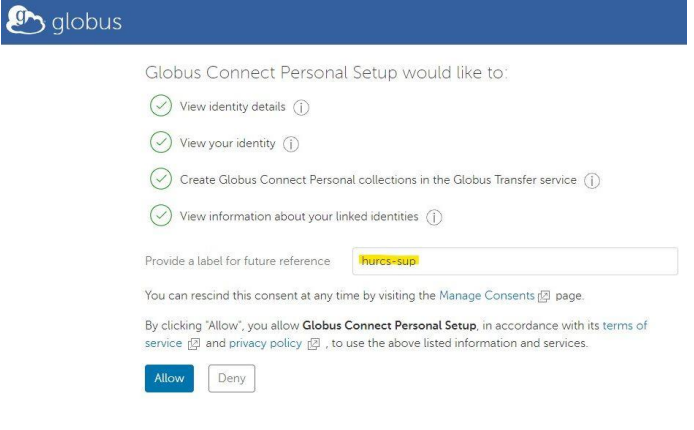Focus the label field containing hurcs-sup
The image size is (694, 430).
[x=515, y=261]
